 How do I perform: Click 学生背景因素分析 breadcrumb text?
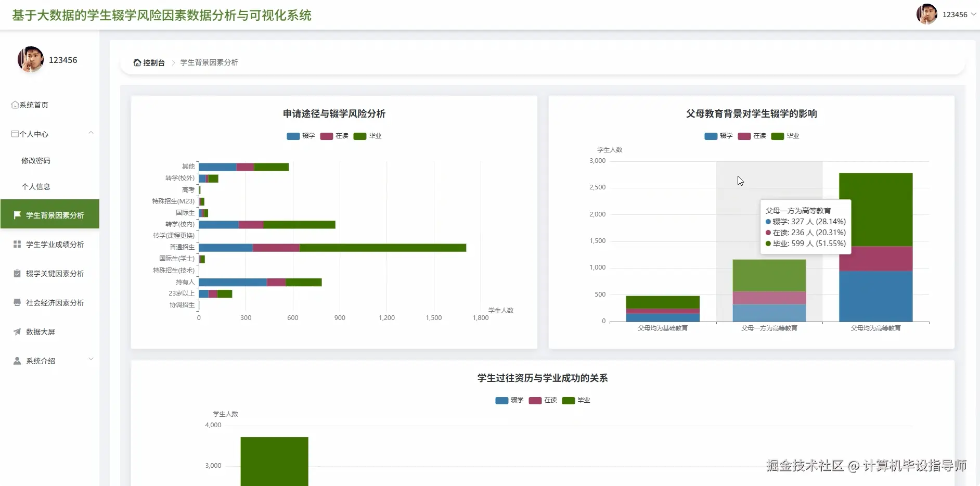point(209,62)
